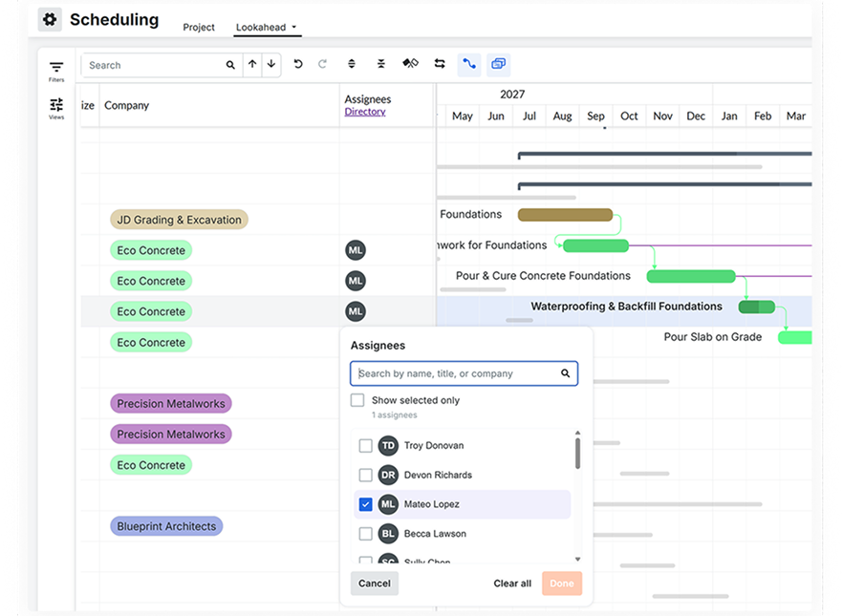Viewport: 843px width, 616px height.
Task: Select the JD Grading & Excavation company tag
Action: (x=179, y=220)
